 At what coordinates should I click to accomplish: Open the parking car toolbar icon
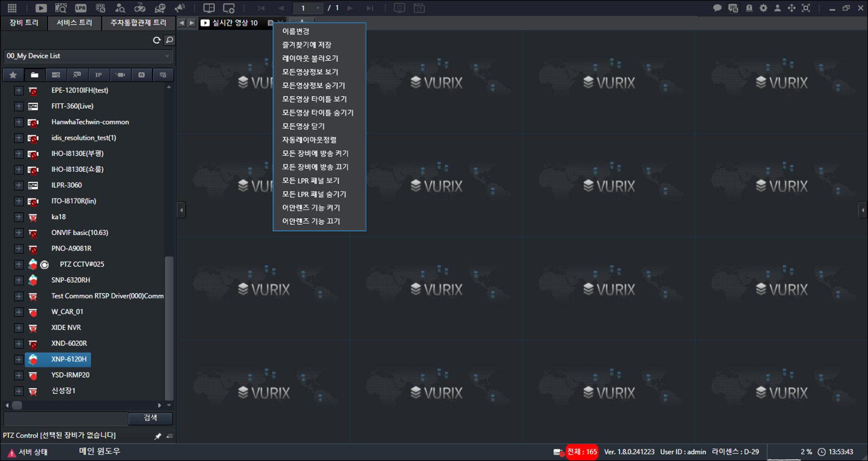(x=160, y=8)
